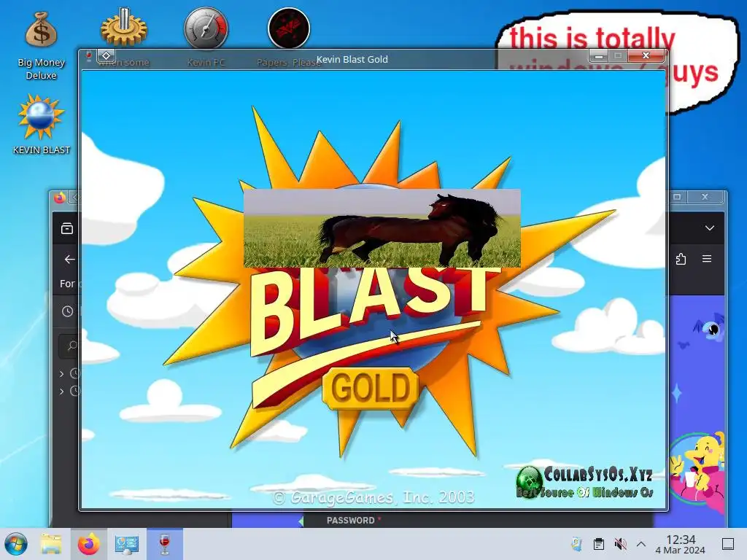Screen dimensions: 747x560
Task: Switch to Firefox in the taskbar
Action: click(x=88, y=544)
